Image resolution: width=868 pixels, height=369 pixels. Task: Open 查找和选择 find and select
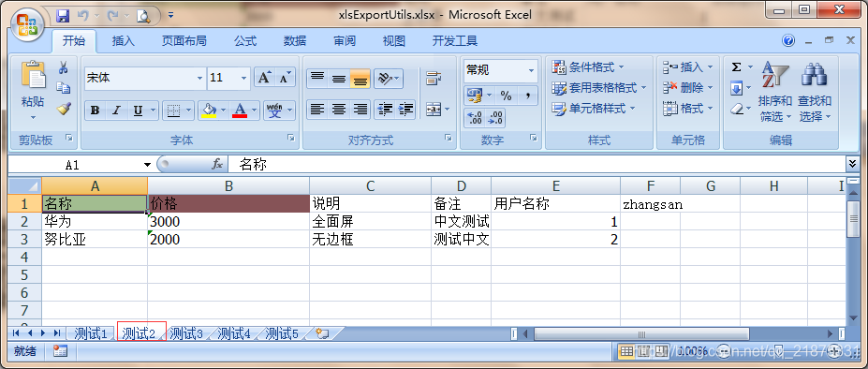coord(815,92)
